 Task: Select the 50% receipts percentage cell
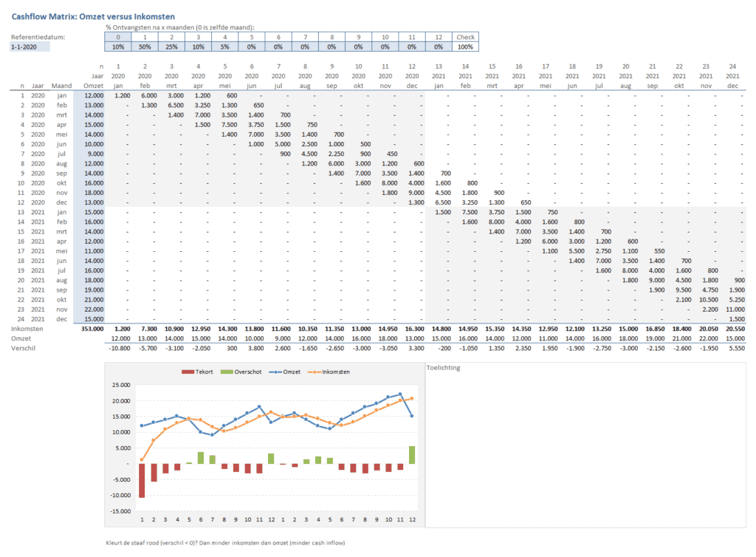click(x=145, y=47)
